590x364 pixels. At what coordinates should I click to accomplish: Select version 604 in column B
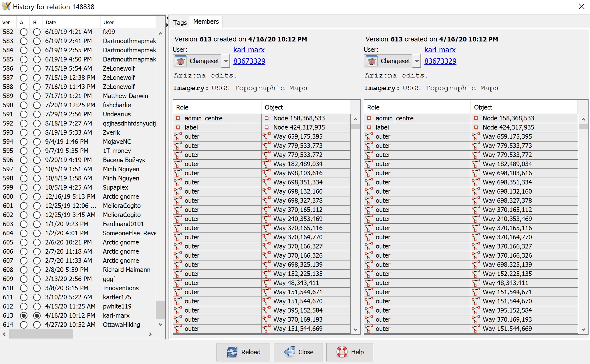click(x=37, y=233)
